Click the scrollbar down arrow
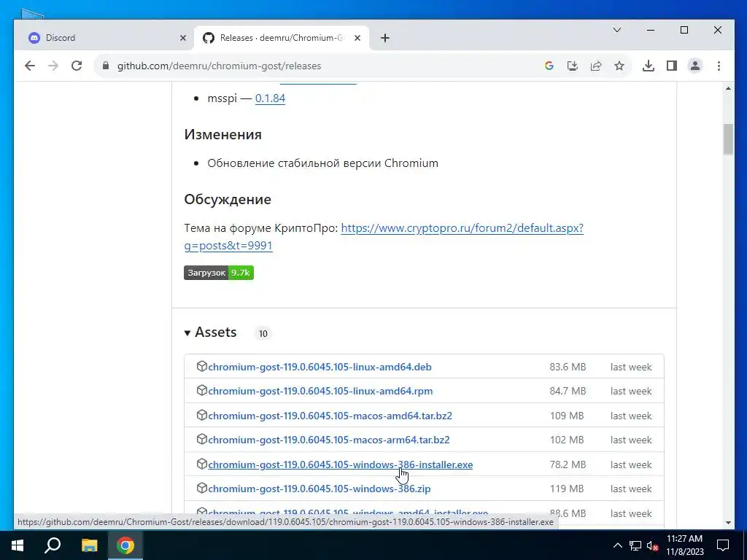747x560 pixels. (x=728, y=522)
